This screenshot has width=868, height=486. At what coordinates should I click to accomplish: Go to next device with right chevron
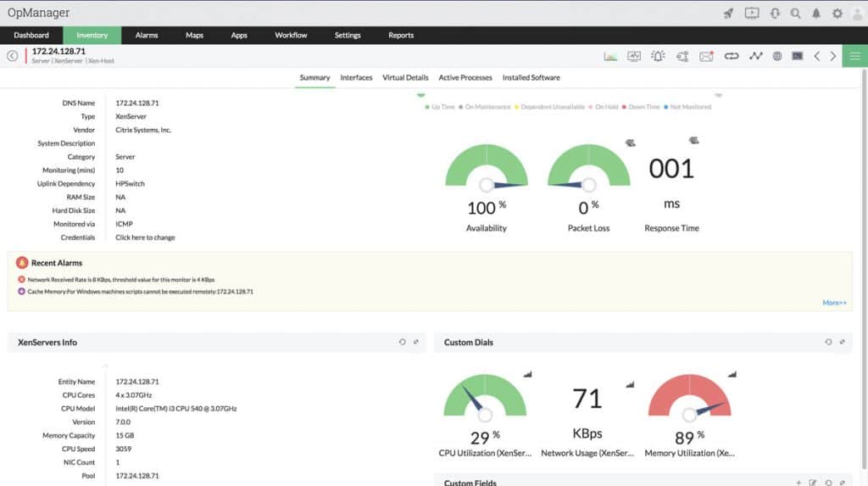point(832,56)
